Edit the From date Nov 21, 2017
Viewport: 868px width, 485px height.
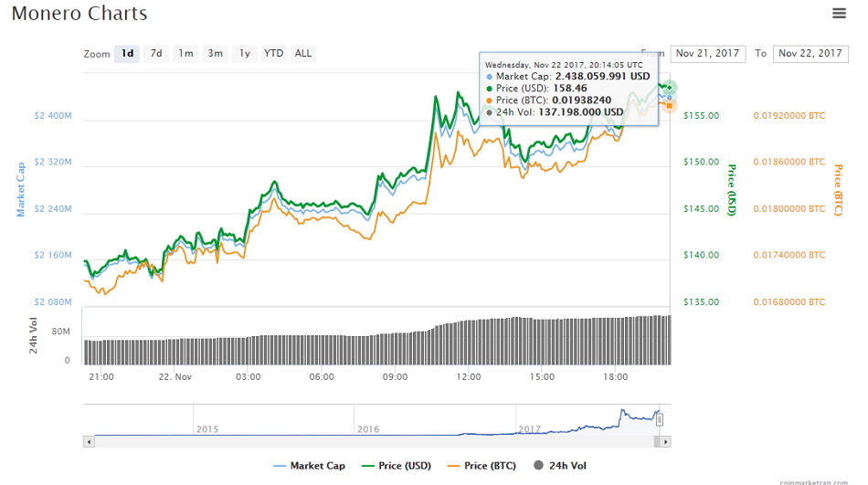(707, 54)
